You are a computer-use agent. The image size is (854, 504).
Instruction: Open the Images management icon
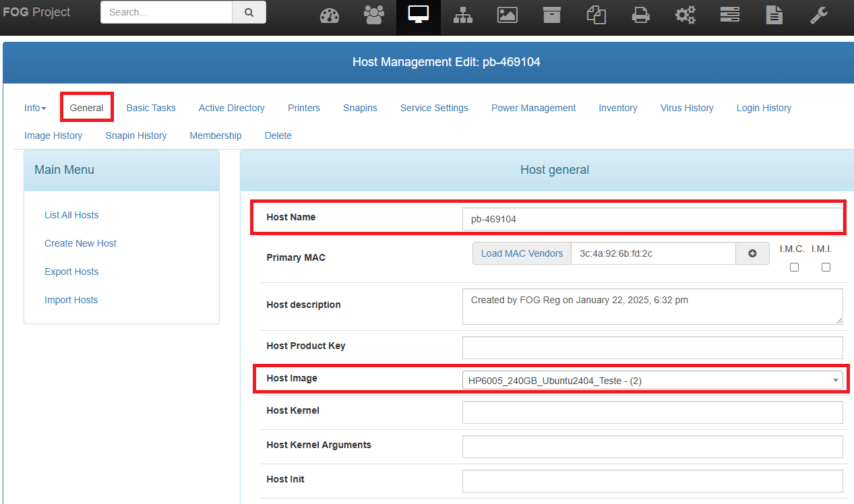pyautogui.click(x=508, y=15)
